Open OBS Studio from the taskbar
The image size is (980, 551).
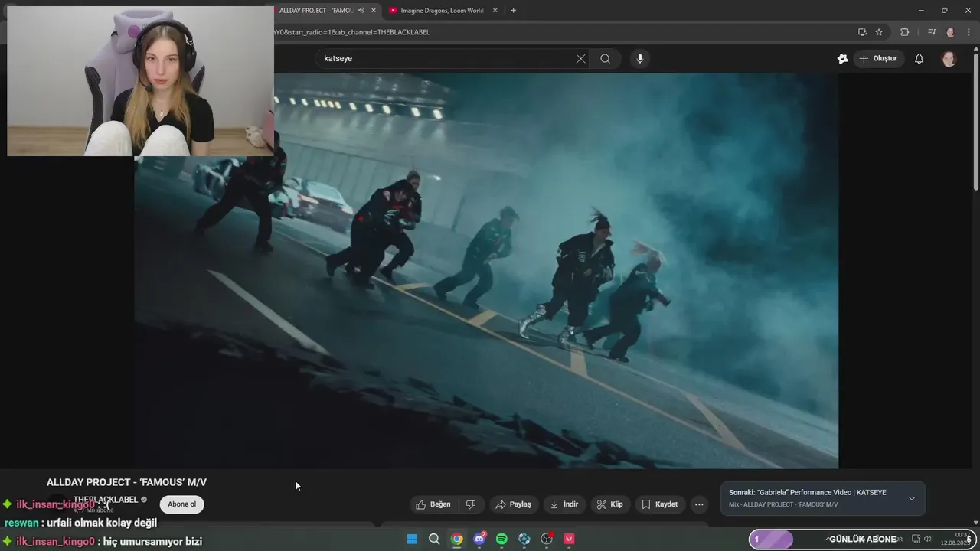click(547, 539)
